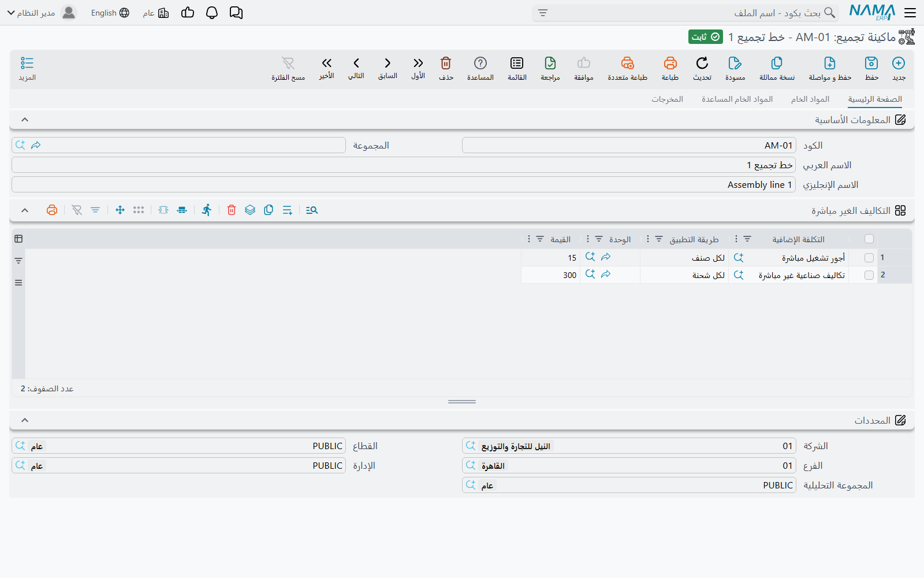Screen dimensions: 924x578
Task: Collapse the المحددات section chevron
Action: tap(25, 420)
